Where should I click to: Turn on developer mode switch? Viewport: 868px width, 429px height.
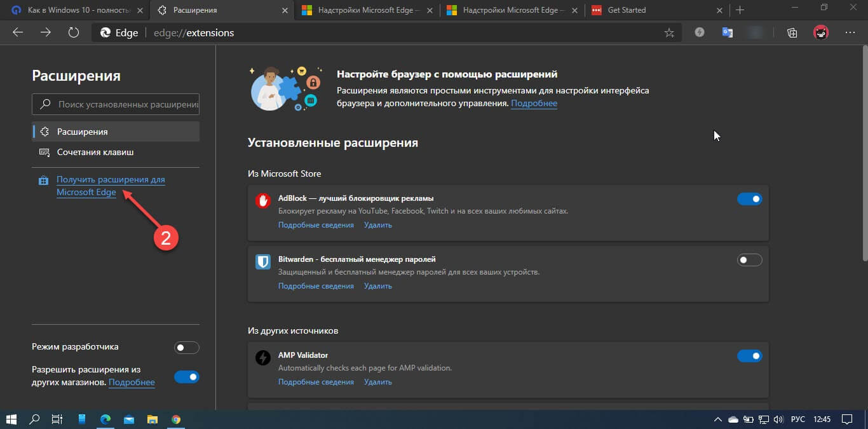point(186,348)
